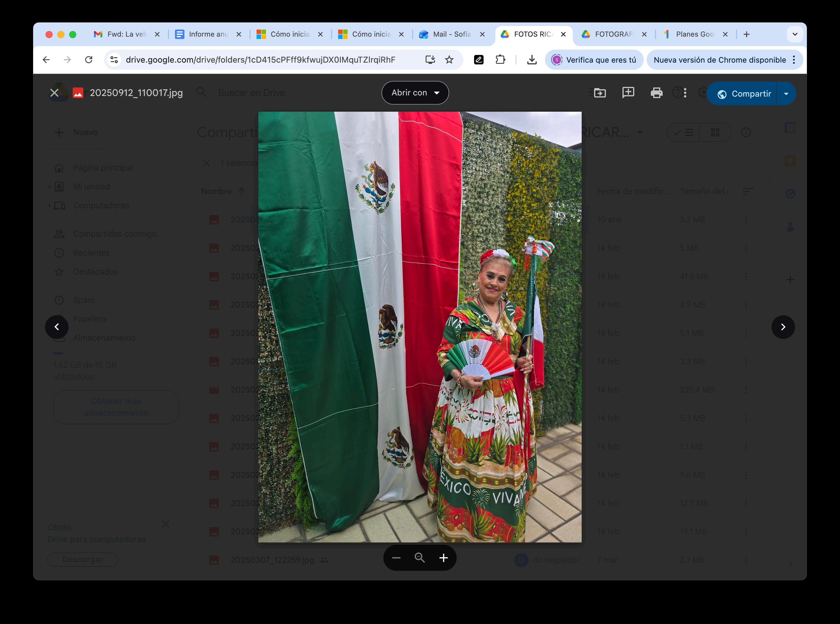Image resolution: width=840 pixels, height=624 pixels.
Task: Reset zoom with the magnifier icon
Action: click(420, 558)
